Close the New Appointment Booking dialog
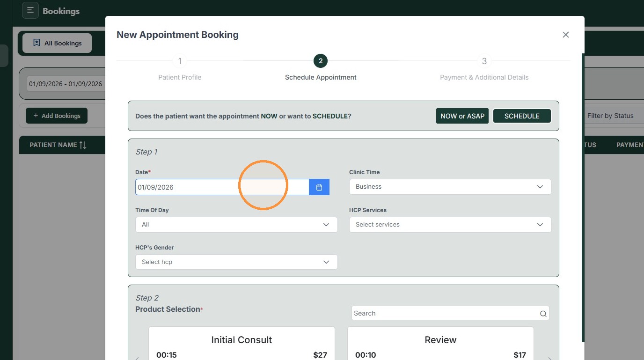Screen dimensions: 644x360 pyautogui.click(x=566, y=35)
